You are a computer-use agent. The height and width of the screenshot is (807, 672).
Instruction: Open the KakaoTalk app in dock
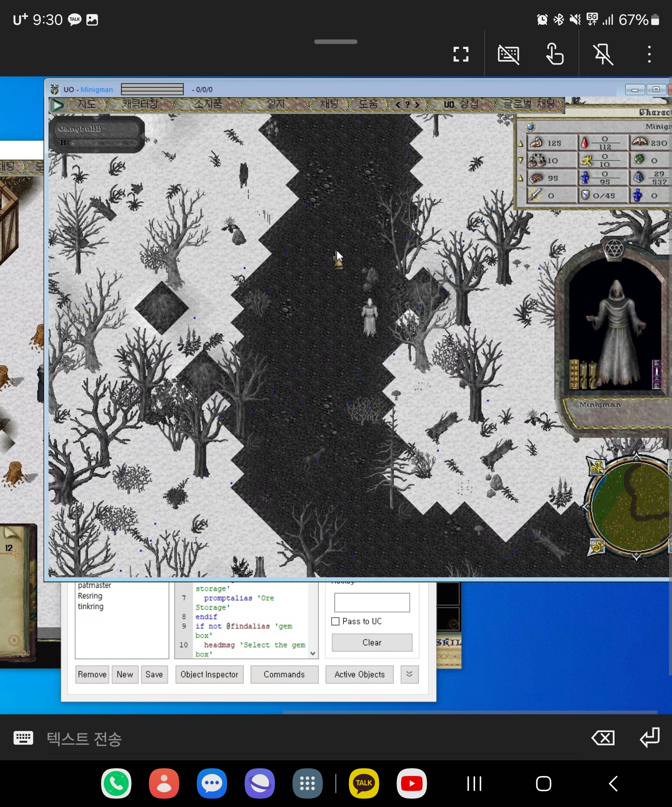[x=364, y=783]
